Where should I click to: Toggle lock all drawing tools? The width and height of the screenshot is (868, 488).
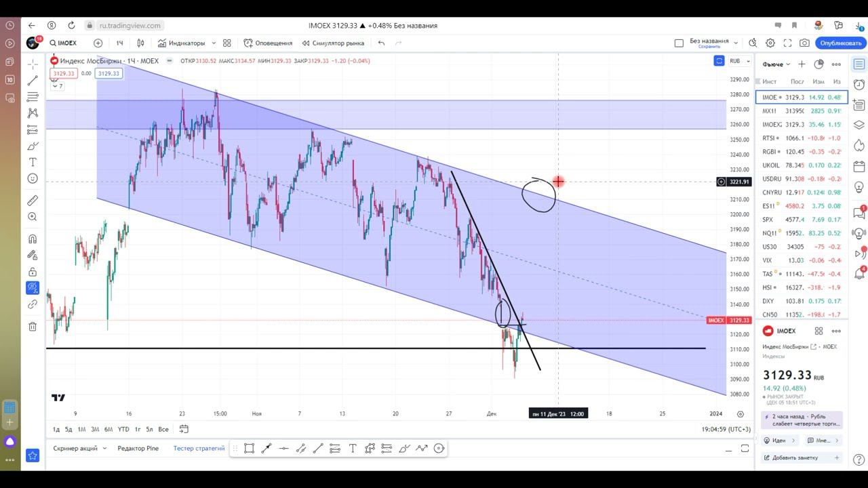33,271
